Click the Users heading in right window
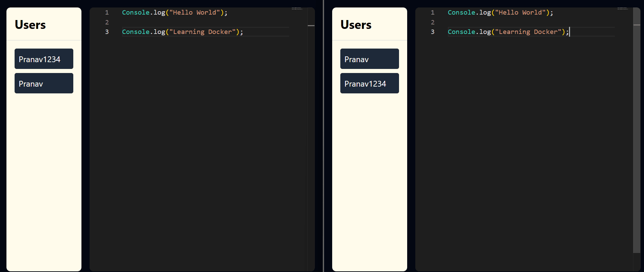 (x=356, y=25)
